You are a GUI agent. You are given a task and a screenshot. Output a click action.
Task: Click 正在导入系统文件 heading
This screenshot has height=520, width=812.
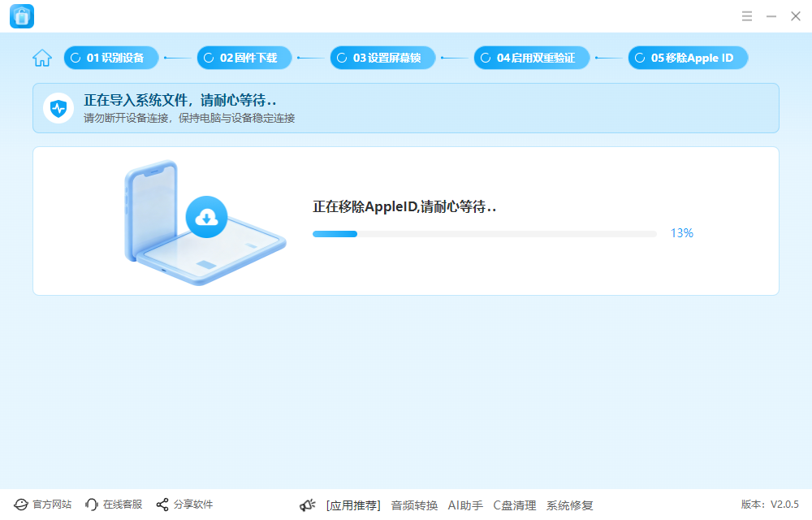[x=179, y=100]
